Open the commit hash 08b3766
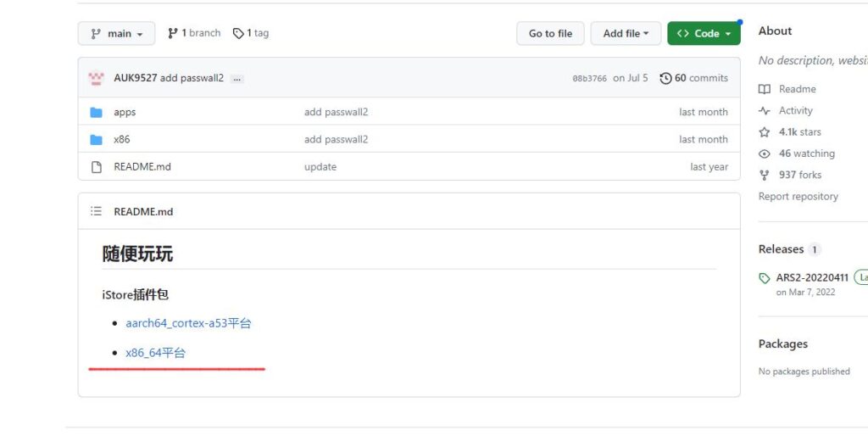Screen dimensions: 868x441 click(x=589, y=79)
